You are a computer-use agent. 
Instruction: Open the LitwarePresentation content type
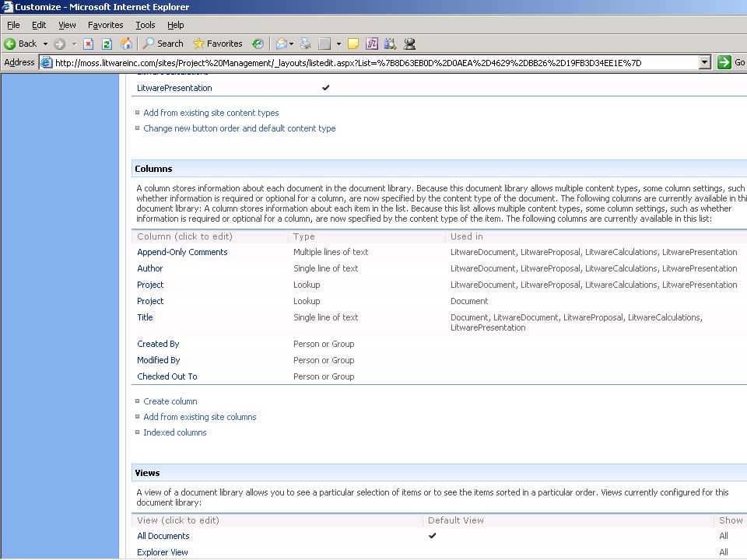[174, 88]
